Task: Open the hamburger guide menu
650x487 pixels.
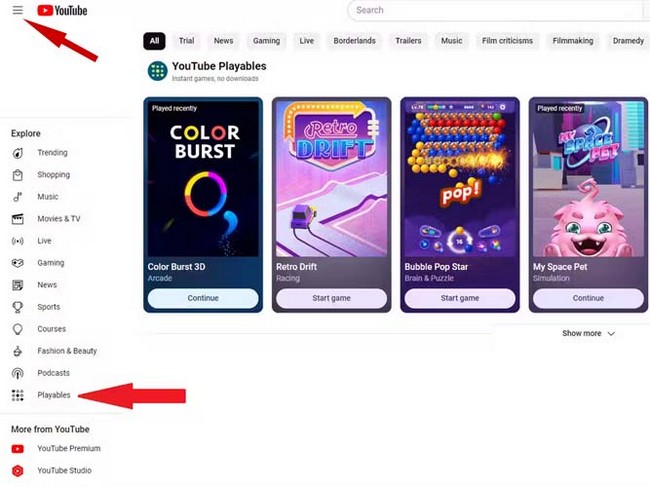Action: tap(17, 10)
